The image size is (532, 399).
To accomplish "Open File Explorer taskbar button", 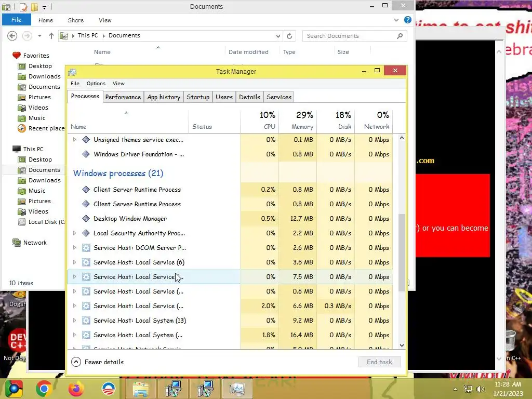I will 140,389.
